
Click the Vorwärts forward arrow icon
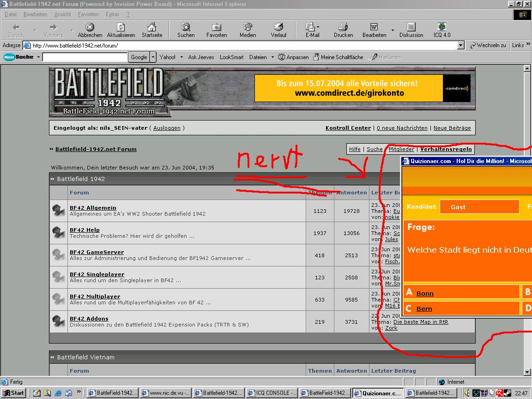53,27
